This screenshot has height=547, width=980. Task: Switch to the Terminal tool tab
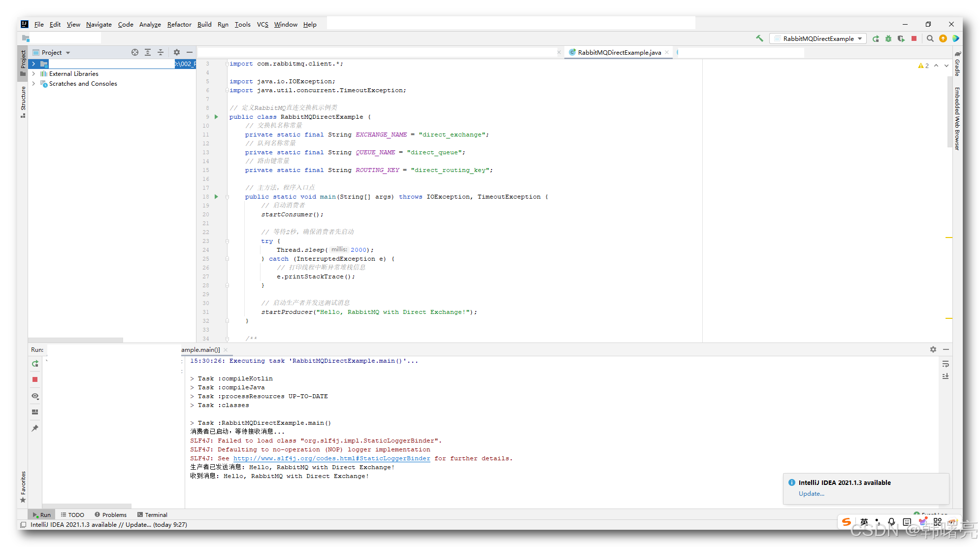point(152,514)
